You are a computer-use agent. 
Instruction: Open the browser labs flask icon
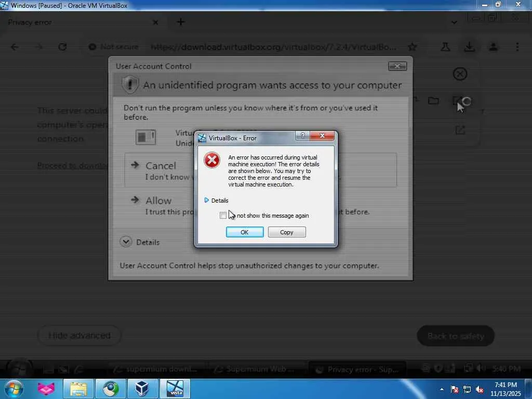click(445, 47)
